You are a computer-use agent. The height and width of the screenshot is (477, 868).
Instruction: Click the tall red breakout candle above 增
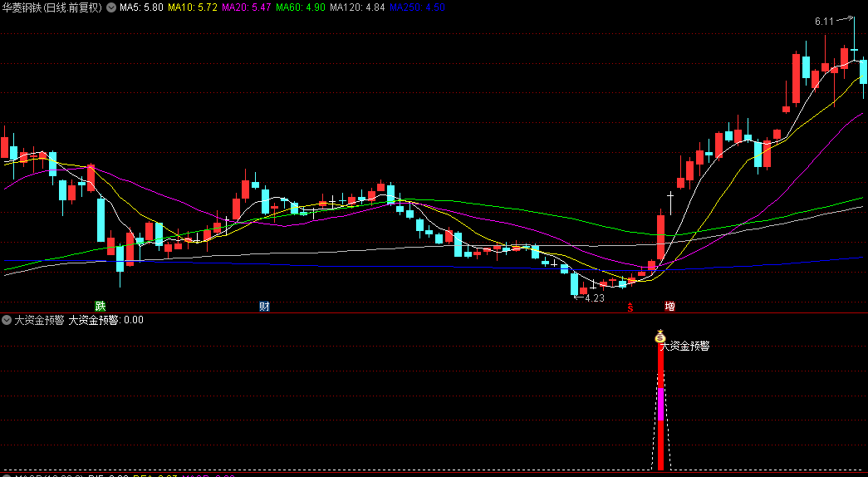pos(660,238)
